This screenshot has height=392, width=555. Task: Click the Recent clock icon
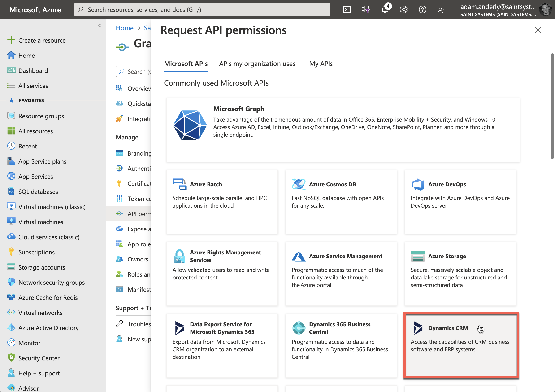11,146
